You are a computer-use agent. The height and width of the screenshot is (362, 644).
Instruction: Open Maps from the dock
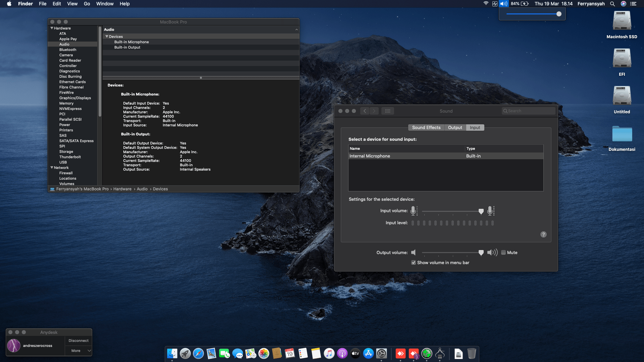pos(251,353)
